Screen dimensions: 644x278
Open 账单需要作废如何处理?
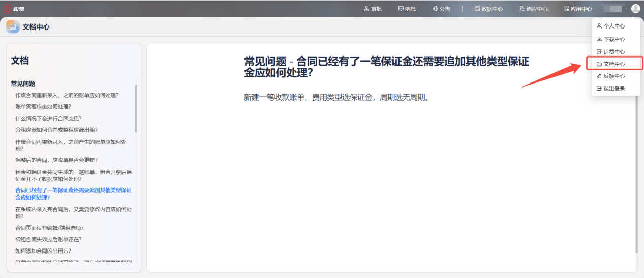pyautogui.click(x=43, y=107)
